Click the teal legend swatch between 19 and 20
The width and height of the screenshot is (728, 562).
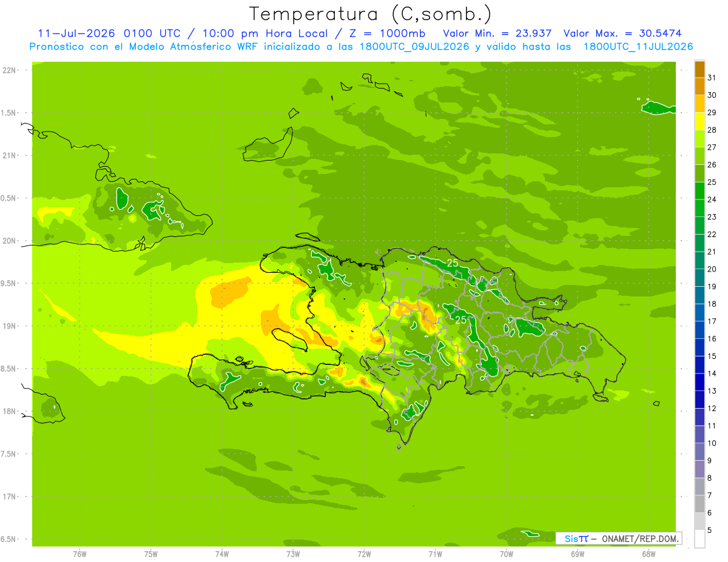pyautogui.click(x=699, y=278)
